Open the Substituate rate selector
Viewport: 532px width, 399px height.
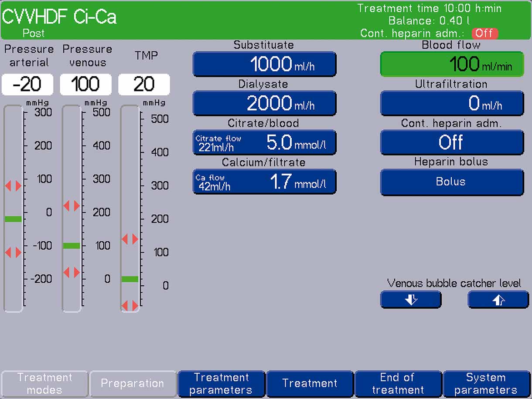coord(264,64)
